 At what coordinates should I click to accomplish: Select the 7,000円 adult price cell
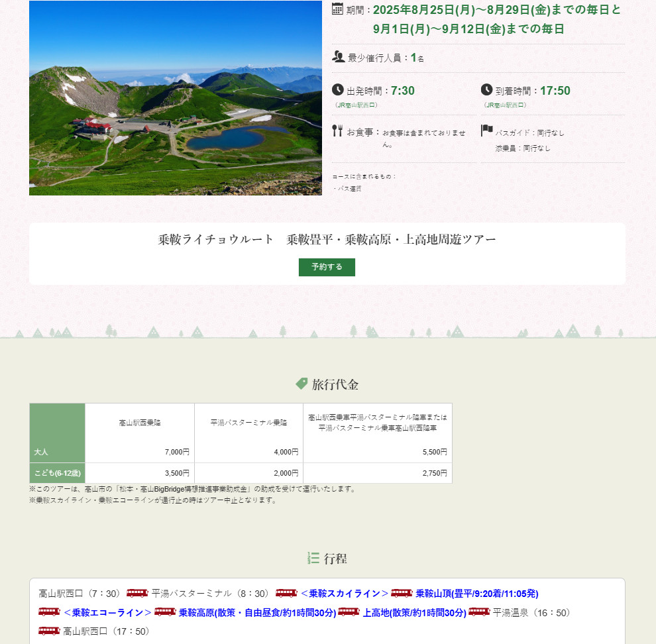(140, 452)
